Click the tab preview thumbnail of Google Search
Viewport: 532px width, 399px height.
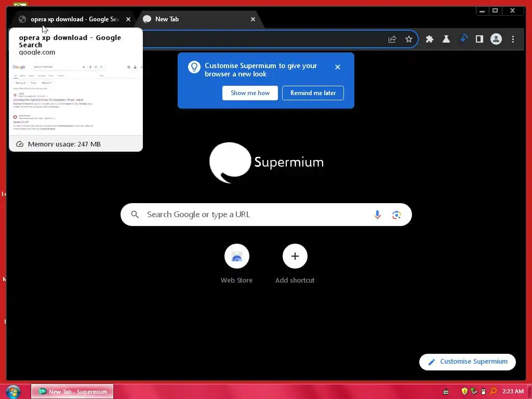coord(76,98)
